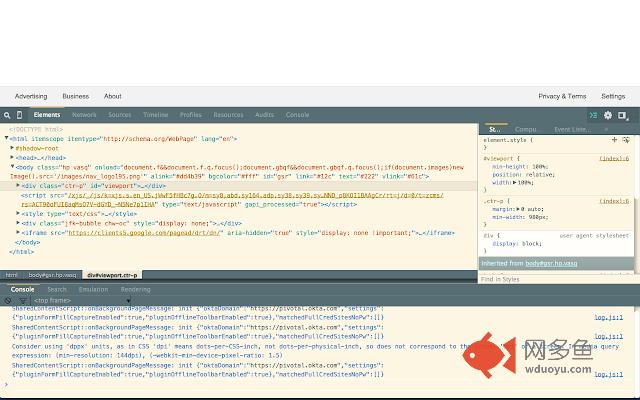The image size is (640, 400).
Task: Click (index):6 link for #viewport rule
Action: (x=614, y=158)
